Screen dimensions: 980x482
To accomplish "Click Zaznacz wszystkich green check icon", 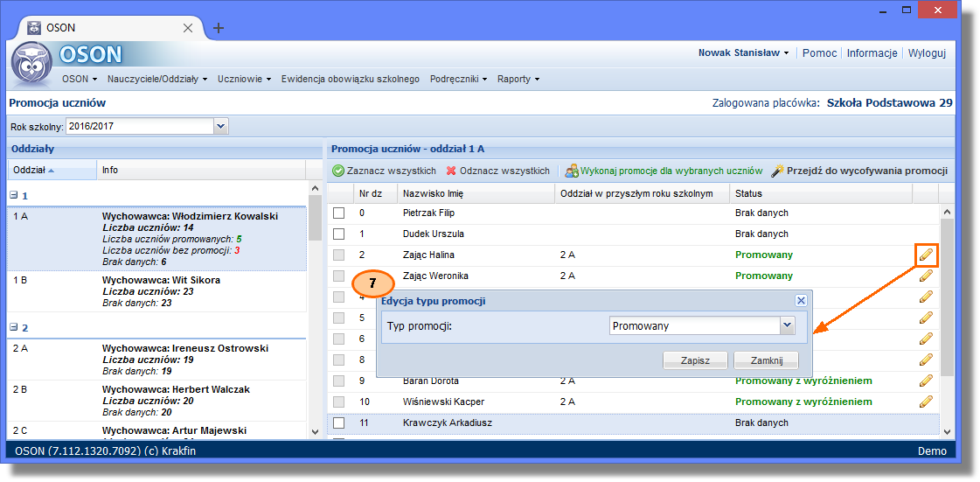I will (x=338, y=171).
